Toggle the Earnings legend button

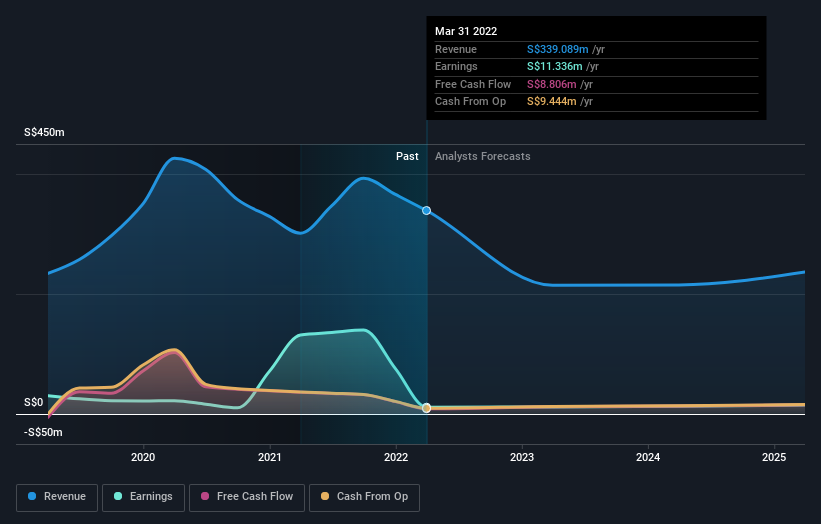pyautogui.click(x=143, y=497)
